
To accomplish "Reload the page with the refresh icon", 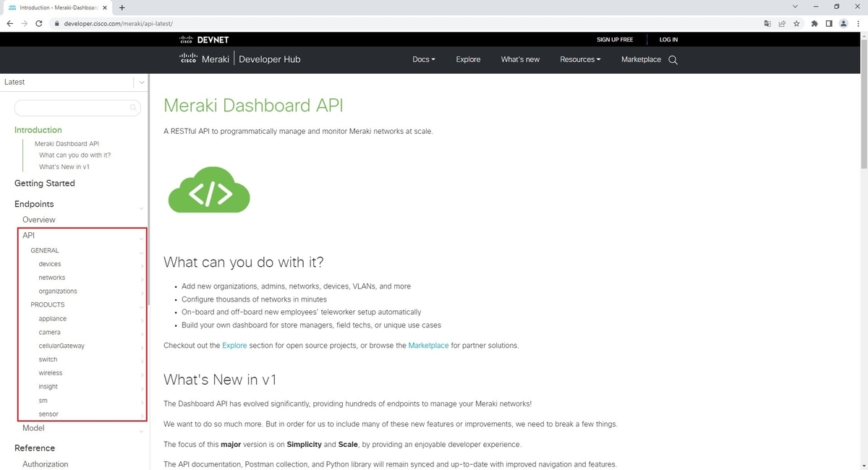I will pyautogui.click(x=39, y=23).
